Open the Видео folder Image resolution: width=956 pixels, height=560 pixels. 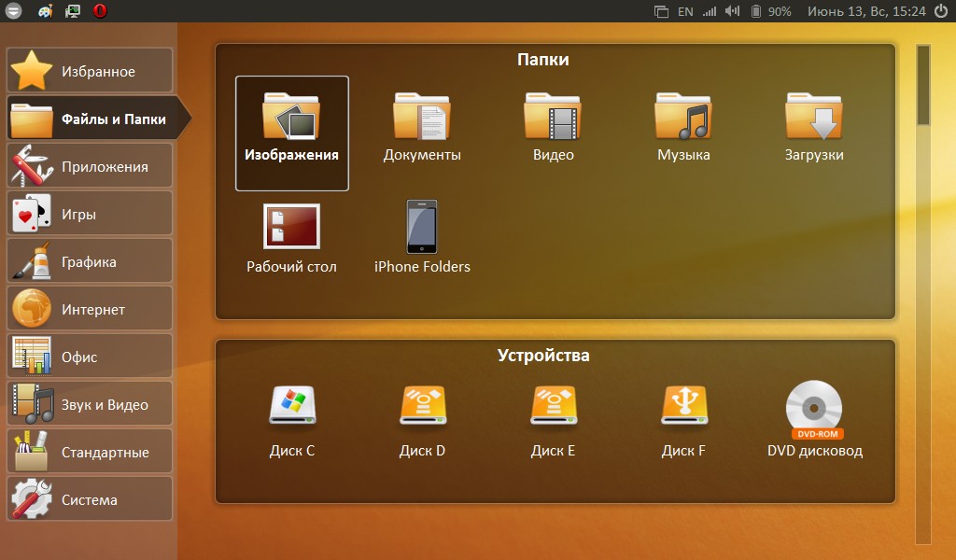tap(553, 128)
